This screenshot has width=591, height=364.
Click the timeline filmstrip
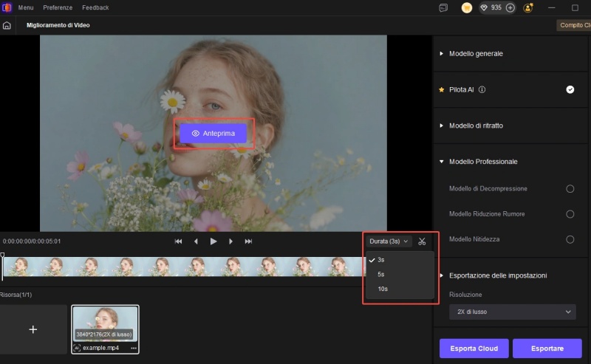pos(184,267)
